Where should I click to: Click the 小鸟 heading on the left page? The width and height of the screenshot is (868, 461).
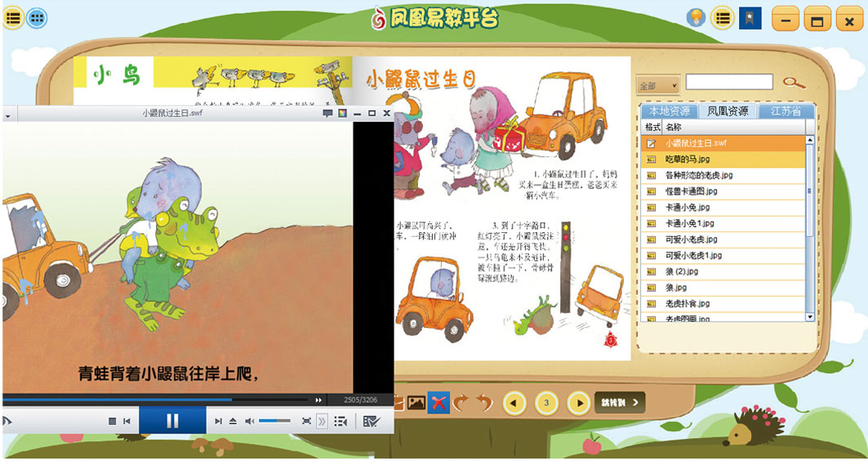(116, 74)
